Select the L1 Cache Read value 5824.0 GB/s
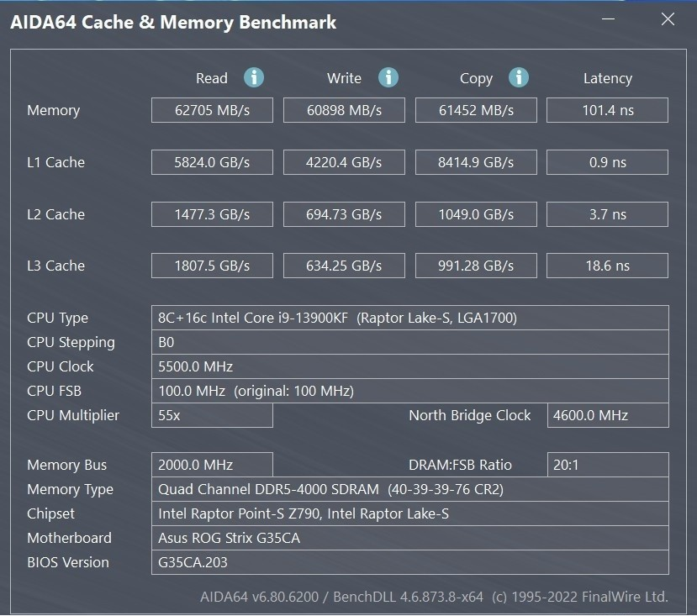 pyautogui.click(x=212, y=162)
